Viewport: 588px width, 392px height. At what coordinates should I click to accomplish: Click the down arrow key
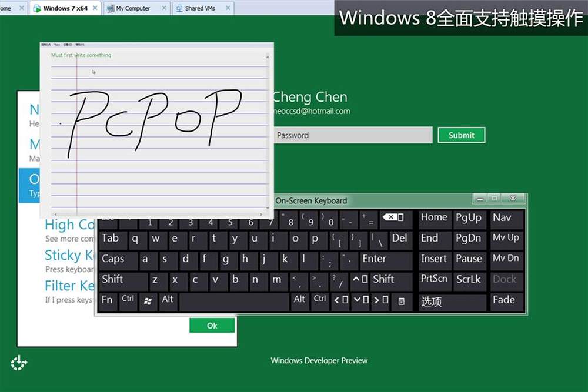coord(361,300)
